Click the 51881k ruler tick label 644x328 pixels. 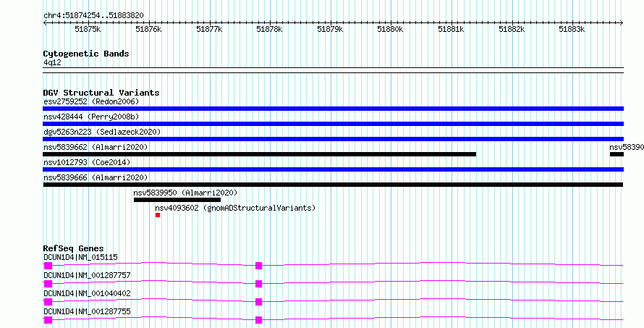pos(451,29)
